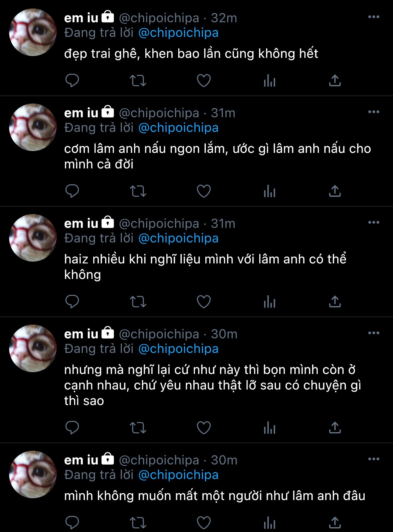Share the "haiz nhiều khi nghĩ" tweet
The width and height of the screenshot is (393, 532).
click(x=335, y=301)
